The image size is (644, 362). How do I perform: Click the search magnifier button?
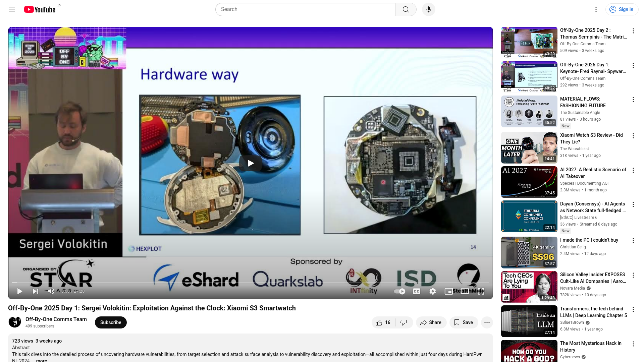406,9
